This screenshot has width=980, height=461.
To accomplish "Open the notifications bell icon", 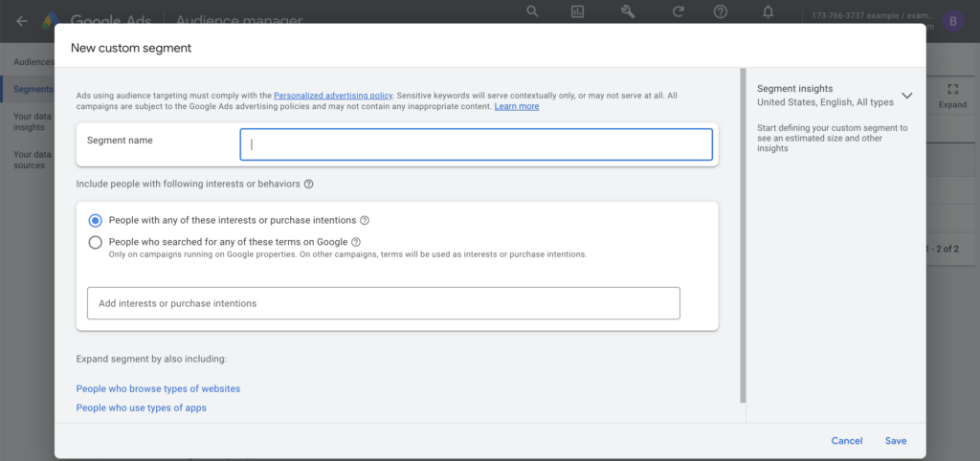I will point(768,11).
